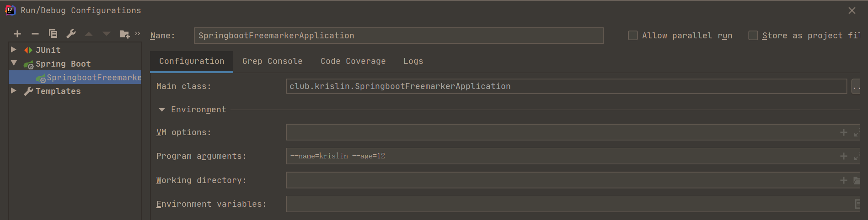Enable Allow parallel run checkbox
Image resolution: width=868 pixels, height=220 pixels.
click(633, 36)
